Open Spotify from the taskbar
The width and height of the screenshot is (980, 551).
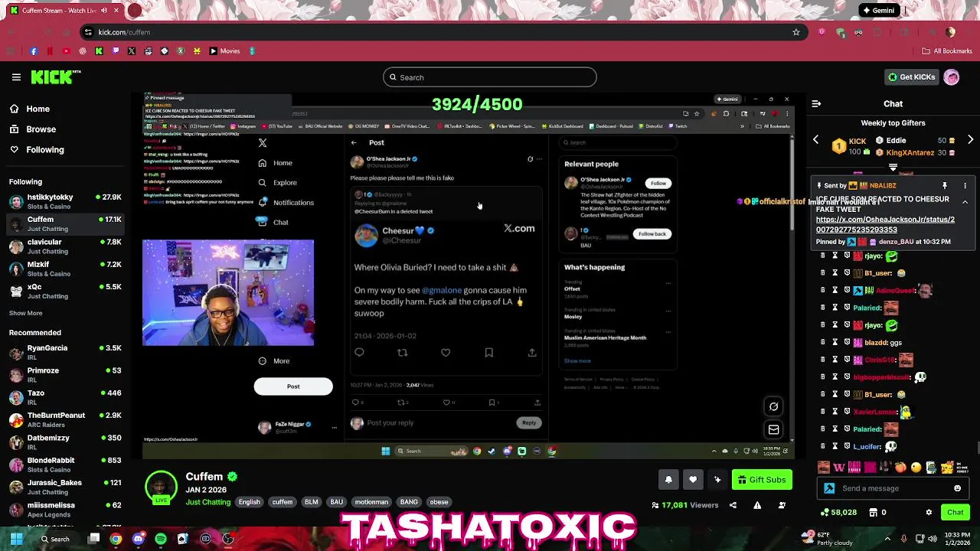tap(160, 539)
